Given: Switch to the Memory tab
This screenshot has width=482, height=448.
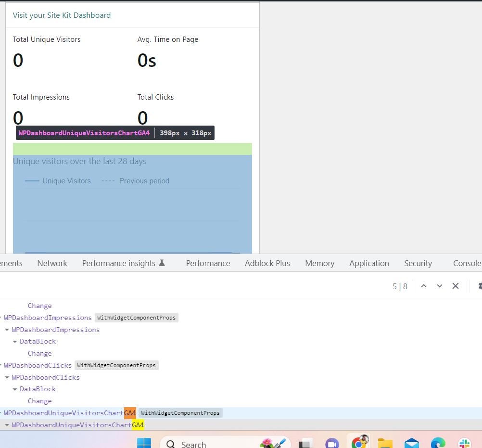Looking at the screenshot, I should coord(319,263).
